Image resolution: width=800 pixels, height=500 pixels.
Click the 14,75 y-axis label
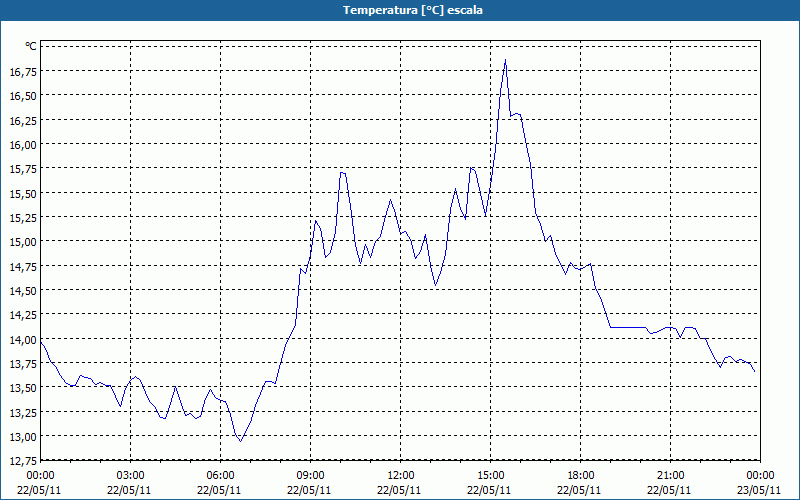point(23,266)
